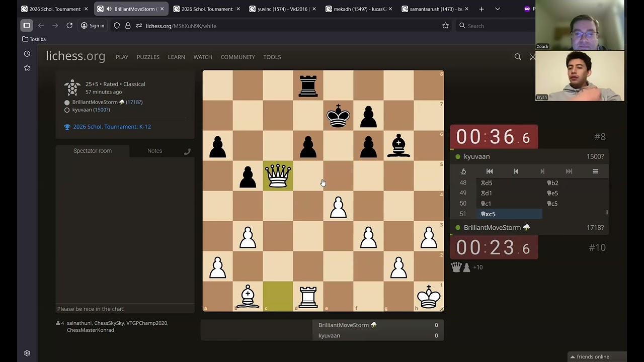Jump to the last move

point(569,171)
